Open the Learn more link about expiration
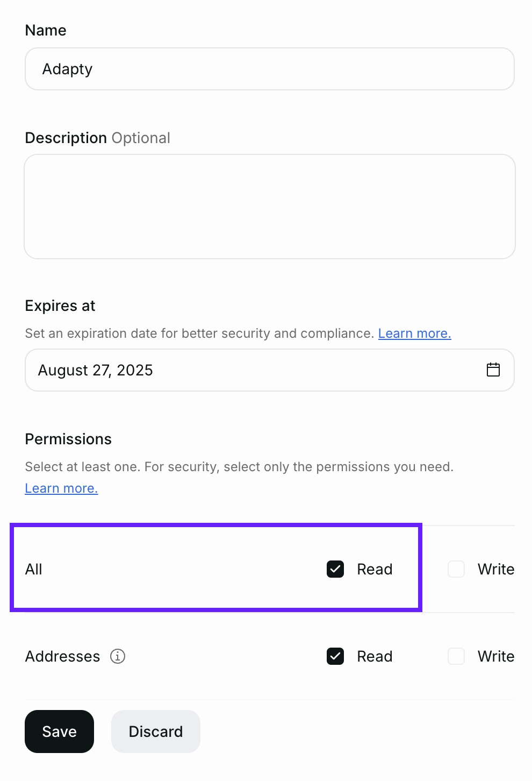The width and height of the screenshot is (532, 781). pos(414,333)
